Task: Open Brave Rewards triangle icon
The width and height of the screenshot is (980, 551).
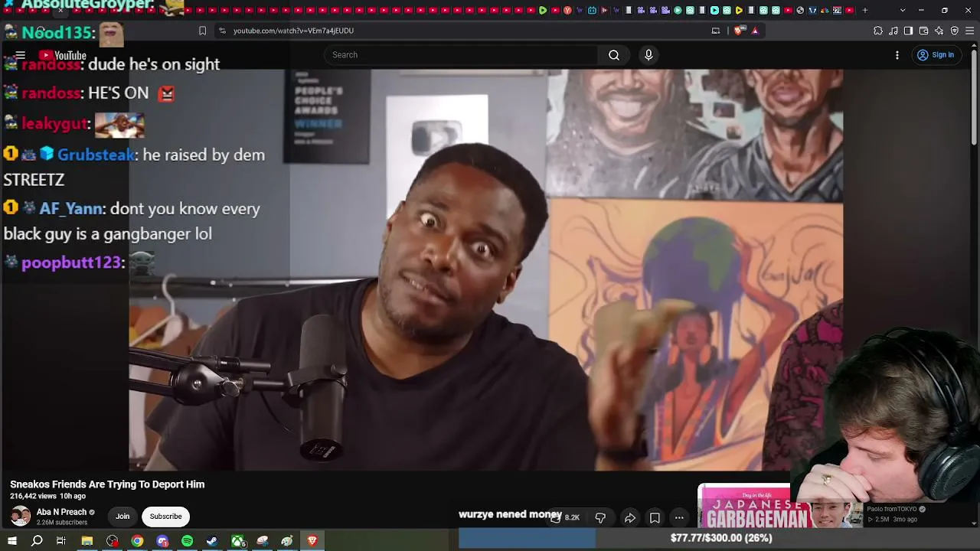Action: (755, 31)
